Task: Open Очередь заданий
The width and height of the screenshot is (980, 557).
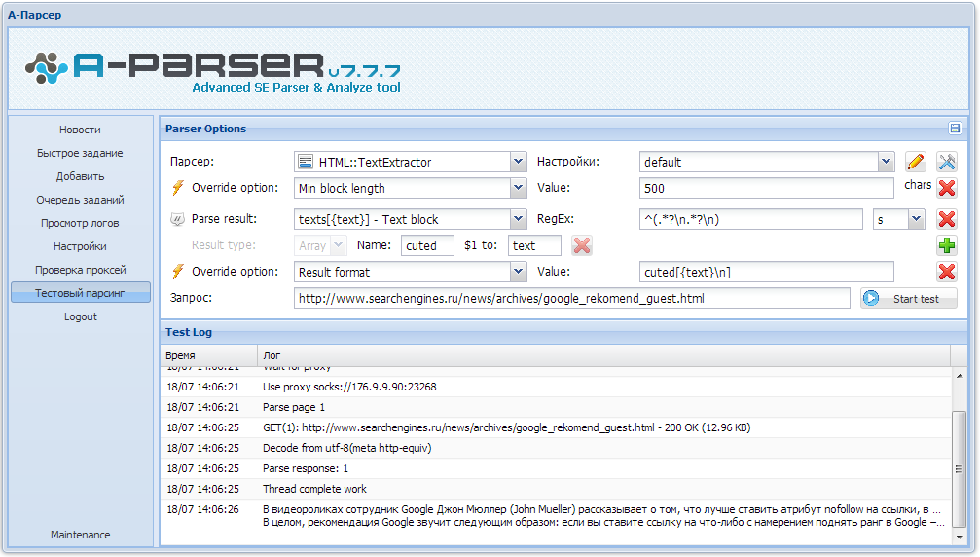Action: (80, 200)
